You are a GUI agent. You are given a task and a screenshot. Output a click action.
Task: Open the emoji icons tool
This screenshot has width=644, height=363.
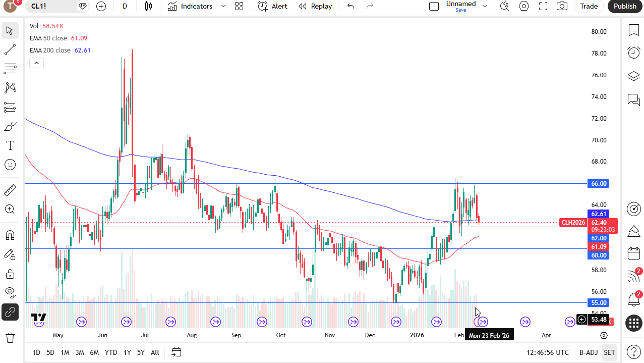point(10,165)
